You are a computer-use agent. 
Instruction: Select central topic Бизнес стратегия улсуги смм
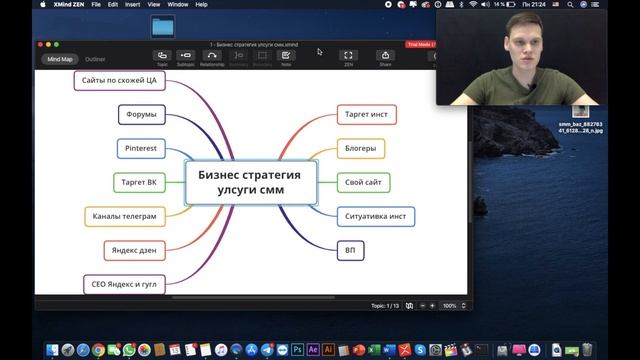tap(251, 182)
